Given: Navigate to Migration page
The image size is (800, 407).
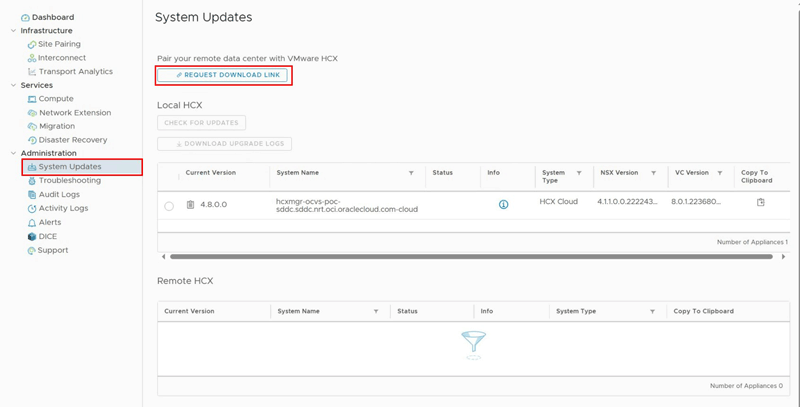Looking at the screenshot, I should [57, 126].
